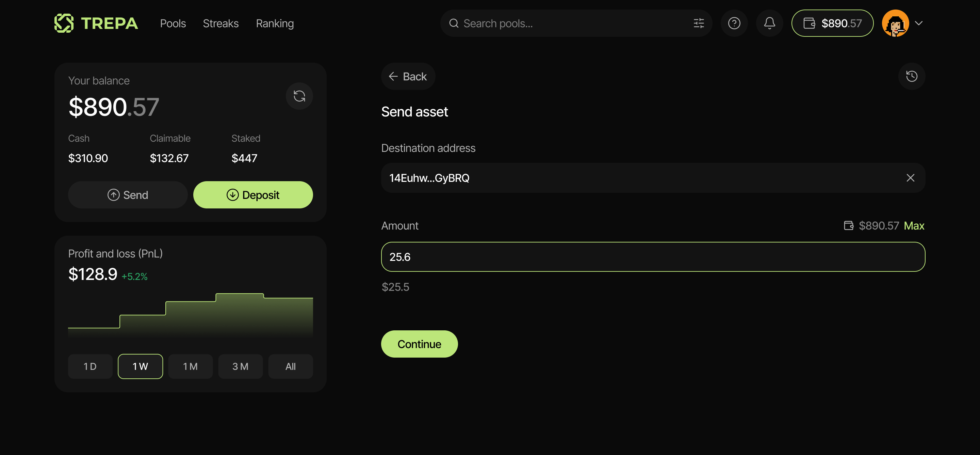Screen dimensions: 980x455
Task: Click the wallet balance pill in header
Action: [832, 23]
